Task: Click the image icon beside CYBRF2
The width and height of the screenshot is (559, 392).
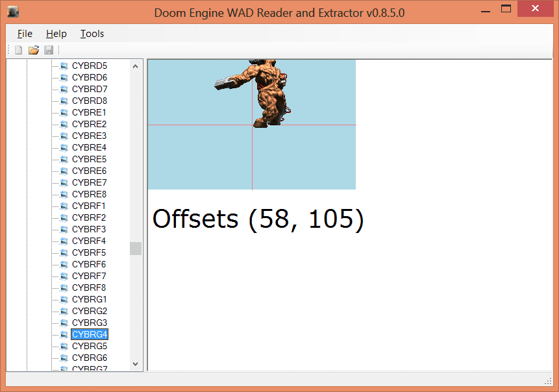Action: tap(64, 217)
